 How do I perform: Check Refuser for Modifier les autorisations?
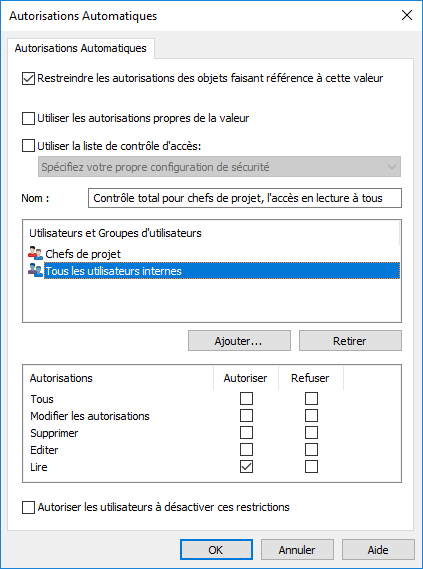(x=311, y=416)
